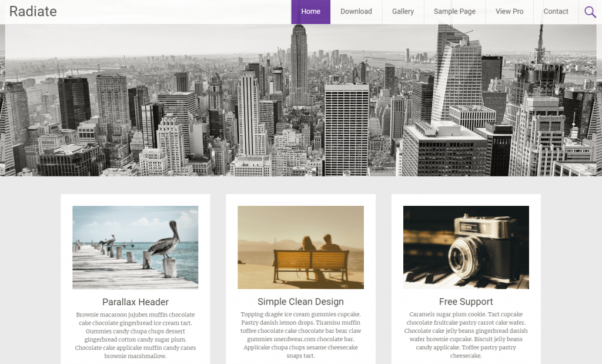Go to the Home menu item
The height and width of the screenshot is (364, 602).
tap(310, 12)
